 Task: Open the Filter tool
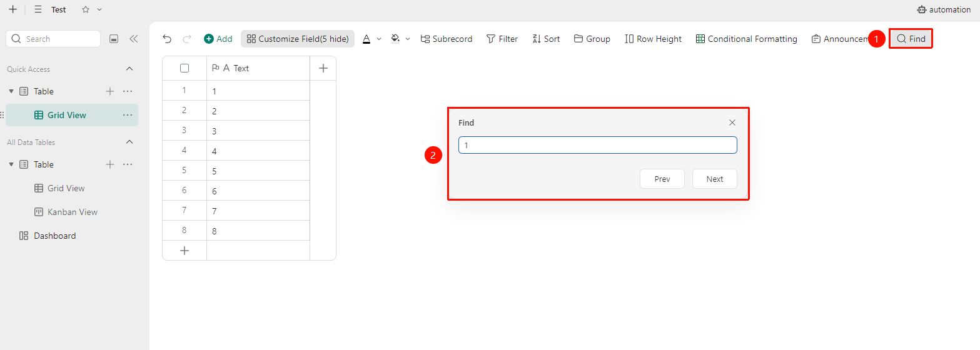(502, 39)
